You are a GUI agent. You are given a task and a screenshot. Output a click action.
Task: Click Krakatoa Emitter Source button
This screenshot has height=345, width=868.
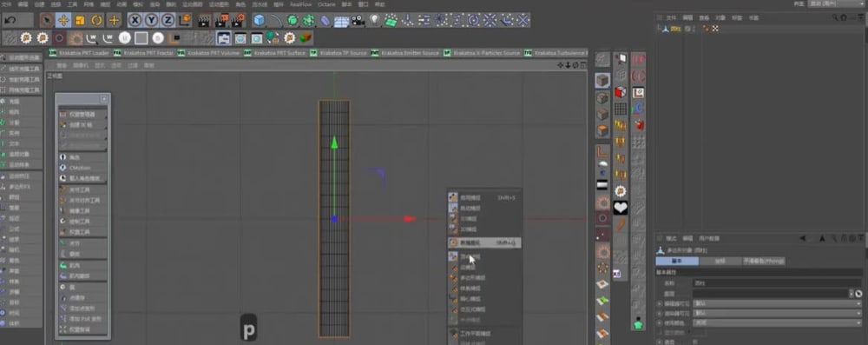[405, 53]
